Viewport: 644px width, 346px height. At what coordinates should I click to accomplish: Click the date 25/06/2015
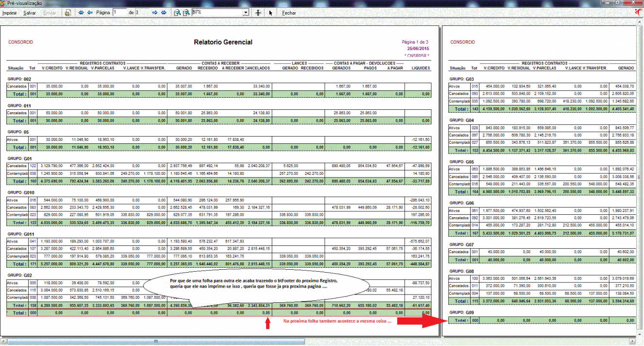[418, 49]
